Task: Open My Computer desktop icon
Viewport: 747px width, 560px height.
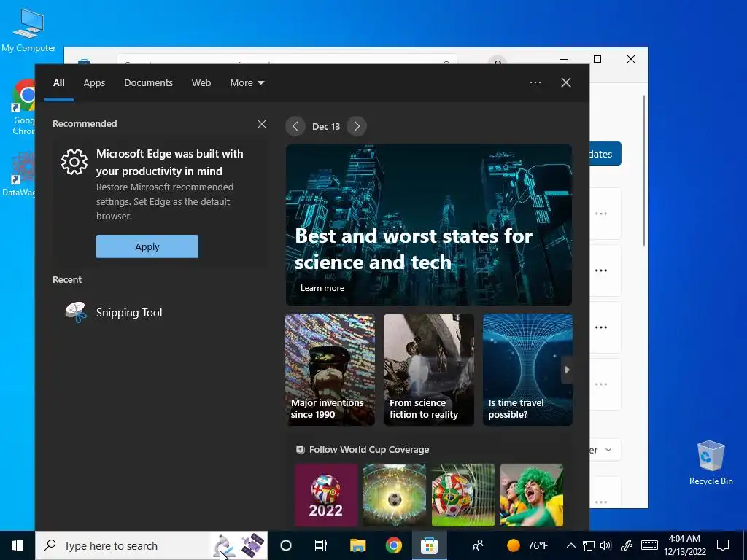Action: tap(28, 29)
